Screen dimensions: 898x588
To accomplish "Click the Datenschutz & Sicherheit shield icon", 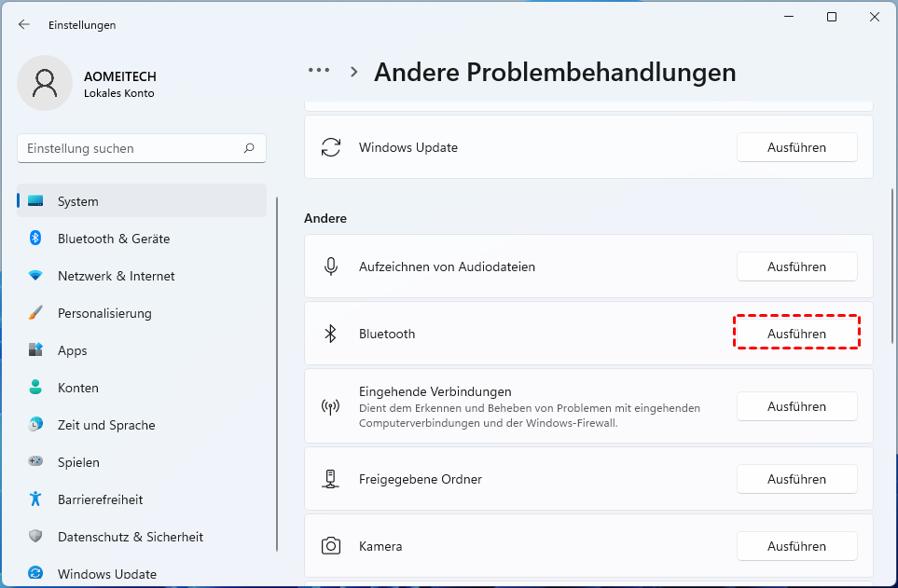I will (x=35, y=536).
